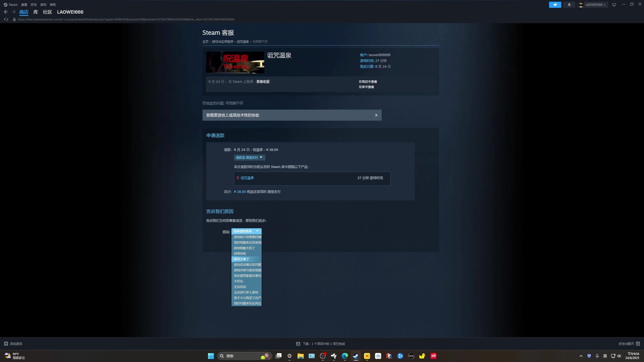The width and height of the screenshot is (644, 362).
Task: Click the 诅咒温泉 game thumbnail
Action: (235, 62)
